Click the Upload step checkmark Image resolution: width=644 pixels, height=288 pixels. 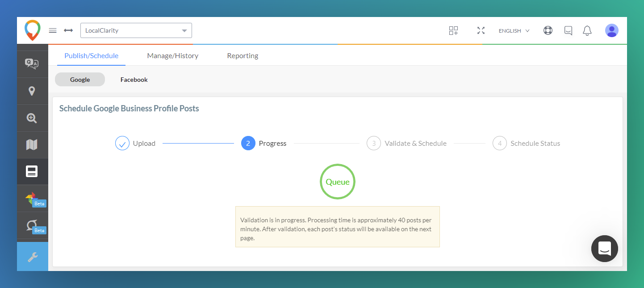[122, 144]
